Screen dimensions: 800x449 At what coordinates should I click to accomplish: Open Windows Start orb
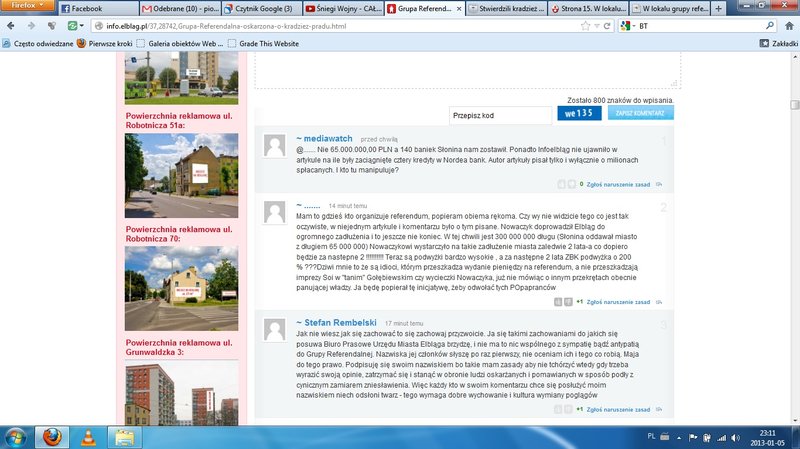point(15,437)
